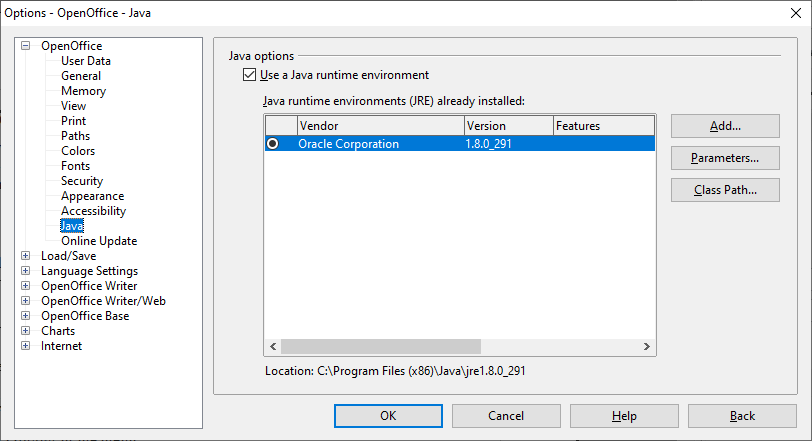This screenshot has width=812, height=441.
Task: Click the JRE list right scroll arrow
Action: 646,346
